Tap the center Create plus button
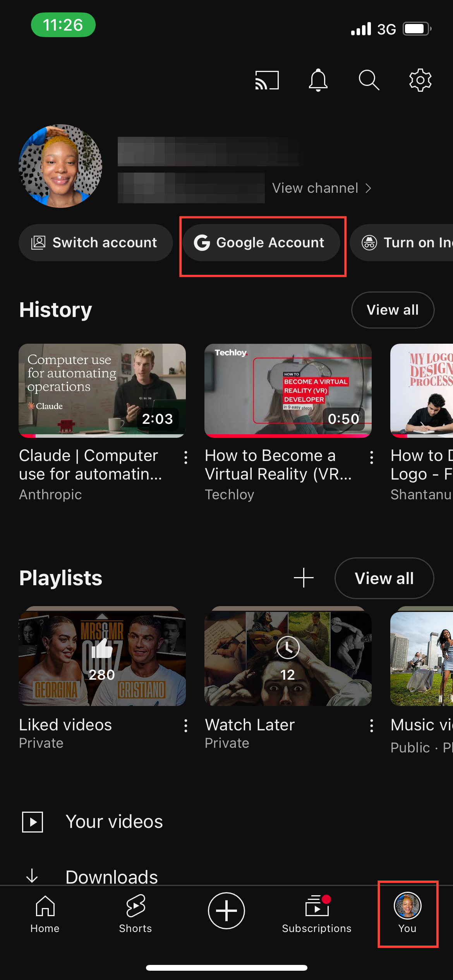Image resolution: width=453 pixels, height=980 pixels. [x=226, y=911]
